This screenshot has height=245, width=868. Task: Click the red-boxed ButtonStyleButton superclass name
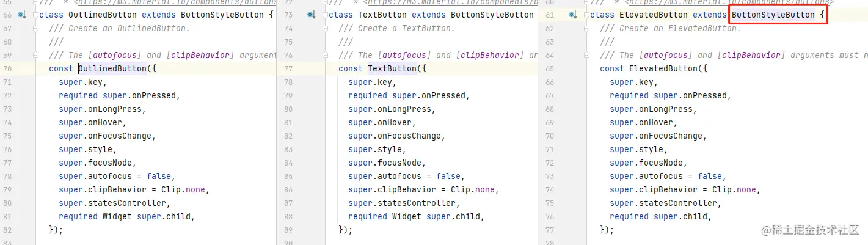pos(773,15)
